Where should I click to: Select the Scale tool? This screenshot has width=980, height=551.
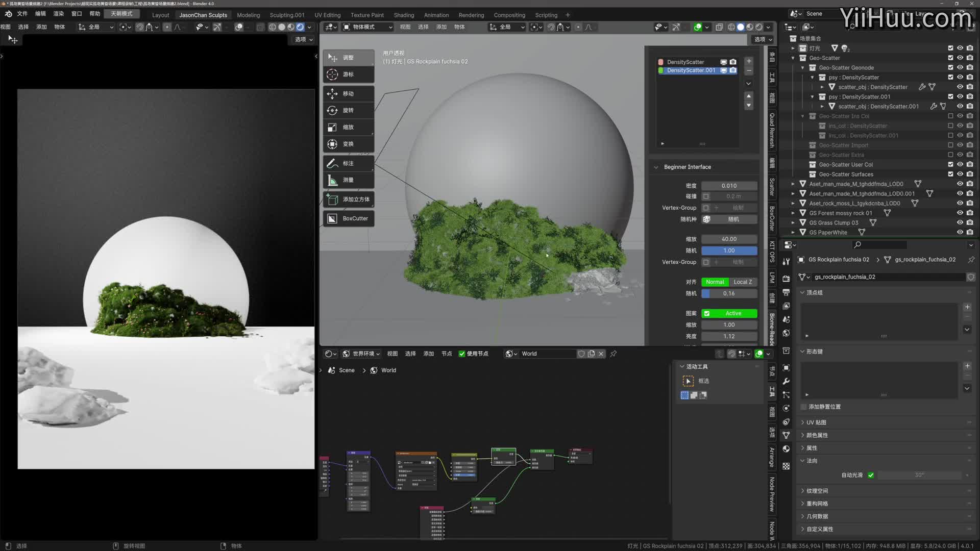click(349, 127)
